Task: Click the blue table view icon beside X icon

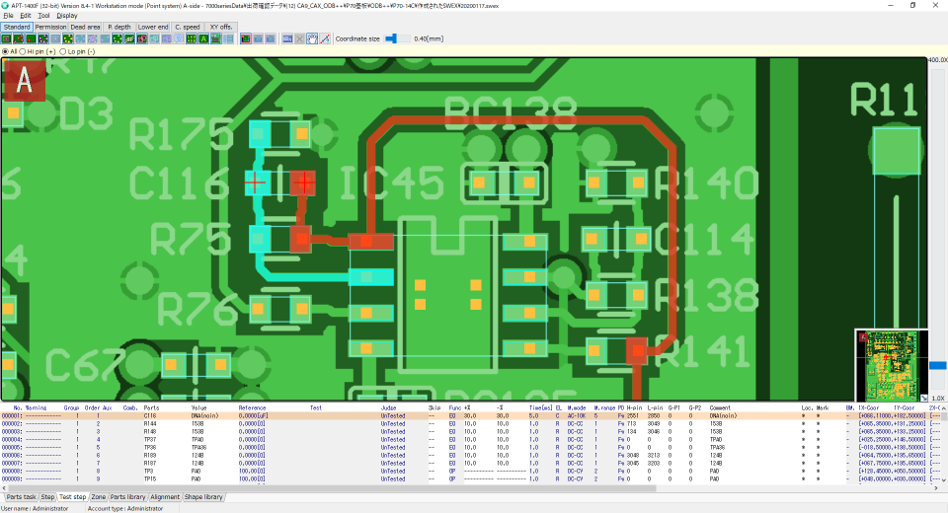Action: pyautogui.click(x=287, y=39)
